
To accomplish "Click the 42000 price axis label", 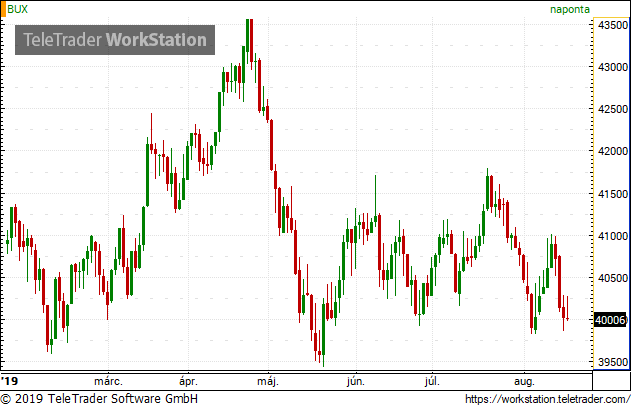I will tap(612, 151).
